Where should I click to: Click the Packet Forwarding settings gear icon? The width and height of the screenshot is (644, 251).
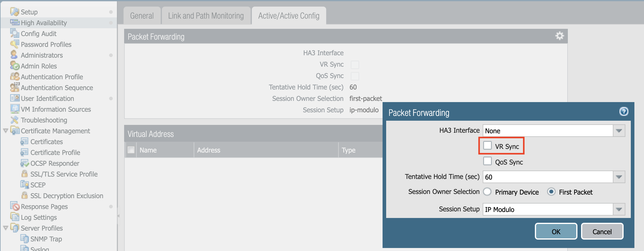click(559, 36)
